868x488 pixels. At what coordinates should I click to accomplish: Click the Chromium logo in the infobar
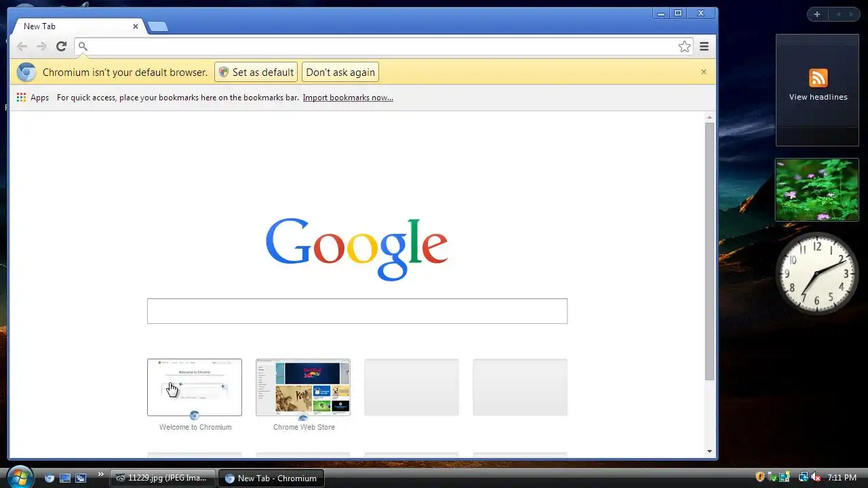[26, 73]
